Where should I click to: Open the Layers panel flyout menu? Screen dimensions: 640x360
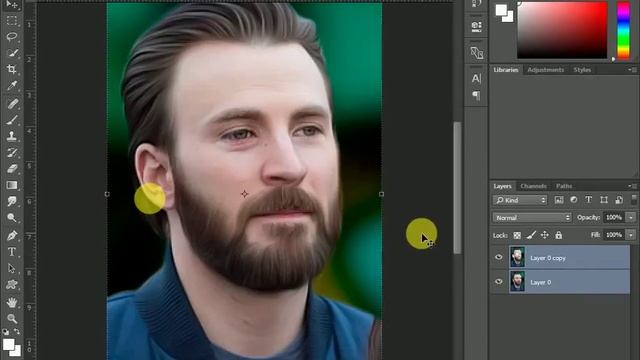coord(633,186)
